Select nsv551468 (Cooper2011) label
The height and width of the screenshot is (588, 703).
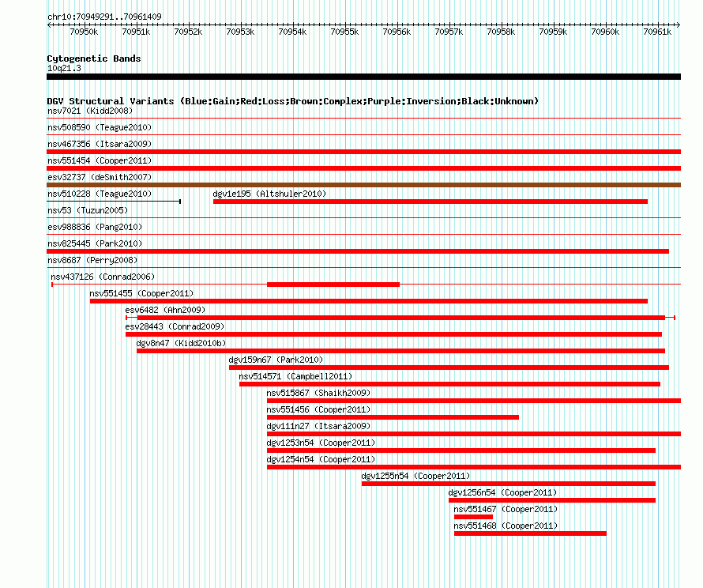[506, 526]
